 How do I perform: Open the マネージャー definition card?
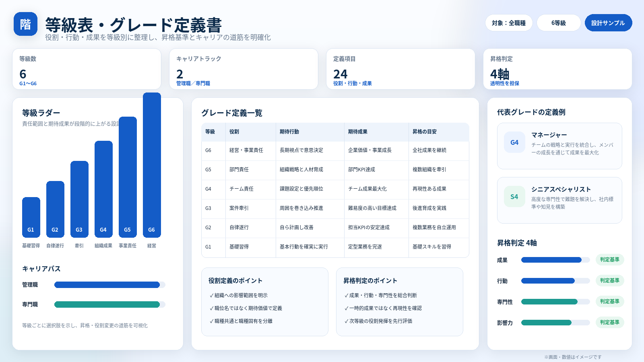pyautogui.click(x=559, y=146)
